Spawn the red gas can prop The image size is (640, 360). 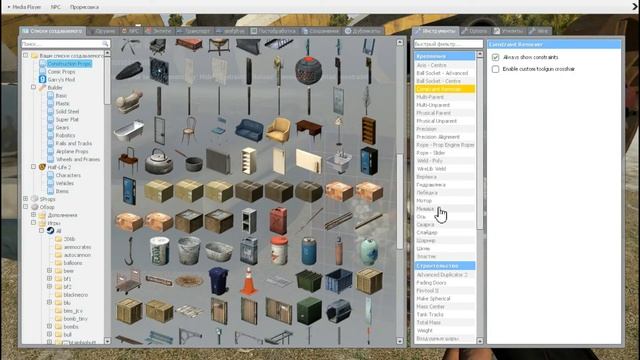[x=279, y=221]
